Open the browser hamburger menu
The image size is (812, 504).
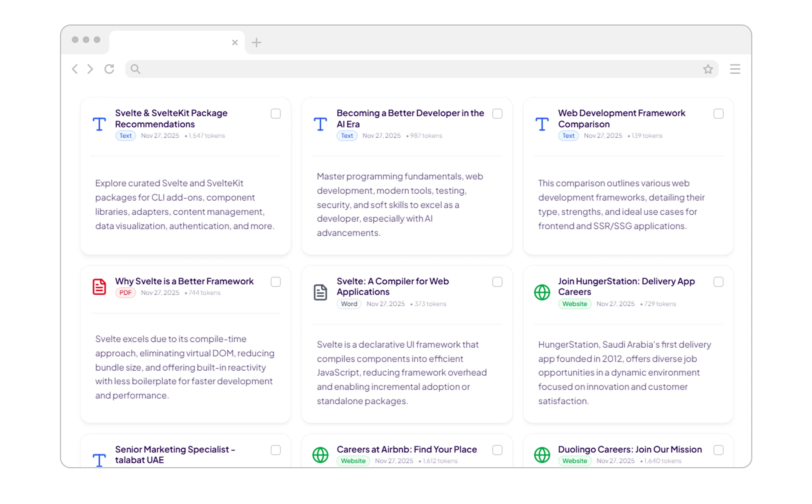(x=735, y=69)
